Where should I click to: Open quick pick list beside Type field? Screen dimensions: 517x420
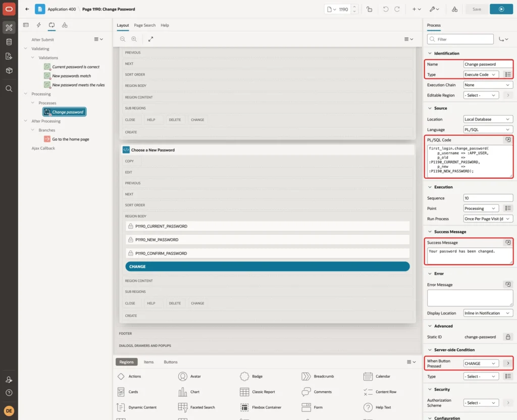point(508,75)
